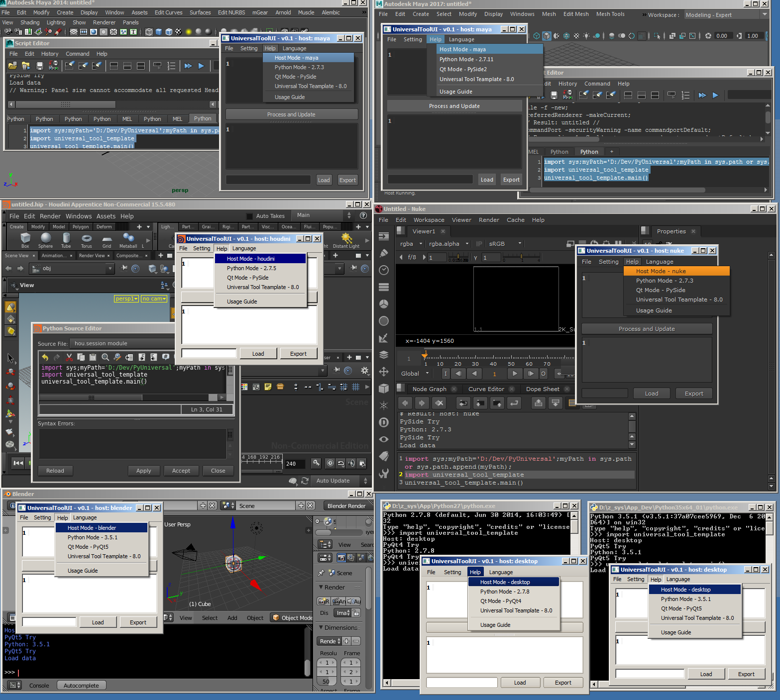Select the Torus shelf tool in Houdini

click(x=86, y=240)
